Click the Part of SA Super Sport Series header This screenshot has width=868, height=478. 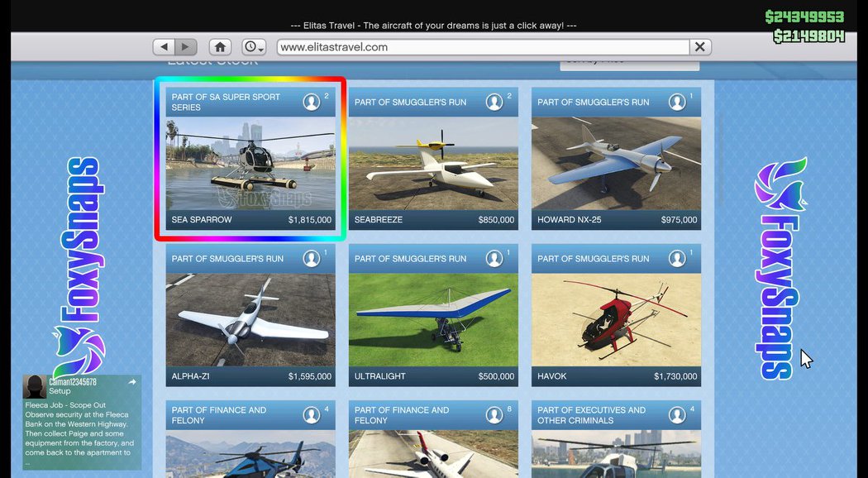click(226, 102)
